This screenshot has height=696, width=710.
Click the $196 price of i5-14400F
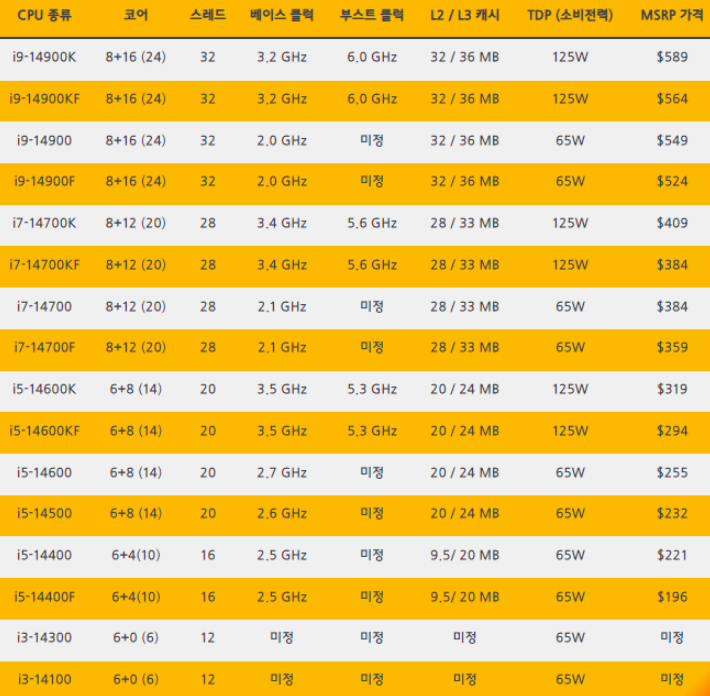(x=672, y=597)
